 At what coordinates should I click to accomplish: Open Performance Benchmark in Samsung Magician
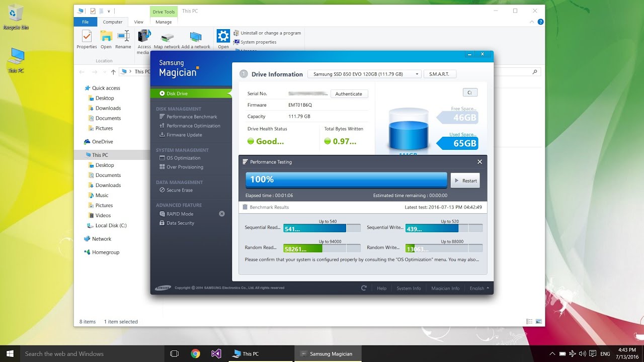pos(192,117)
